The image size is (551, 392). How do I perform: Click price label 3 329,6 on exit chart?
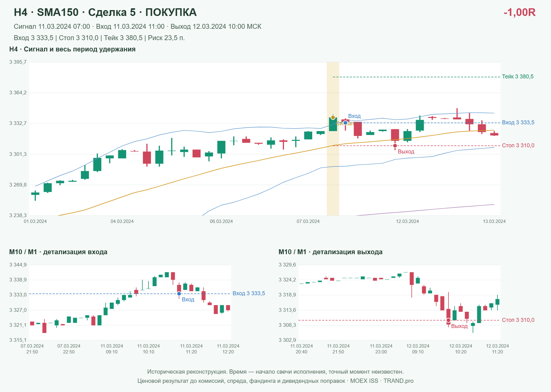(287, 265)
